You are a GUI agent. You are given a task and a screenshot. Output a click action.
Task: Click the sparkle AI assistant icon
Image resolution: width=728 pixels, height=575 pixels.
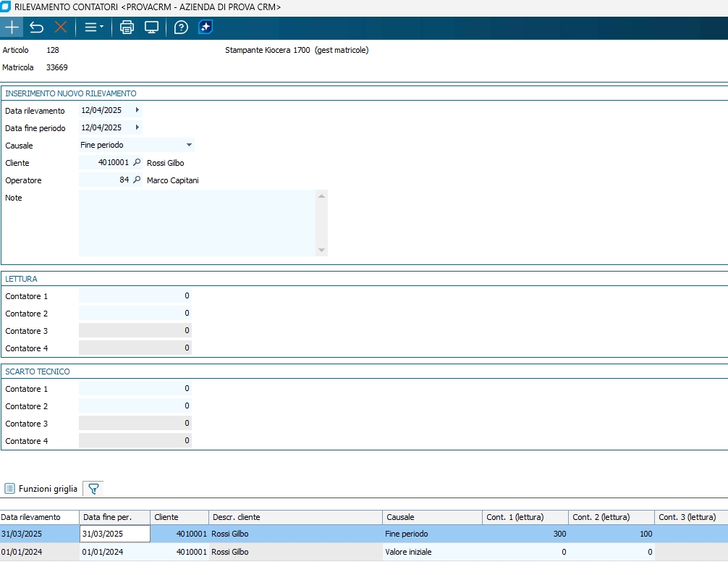point(206,28)
